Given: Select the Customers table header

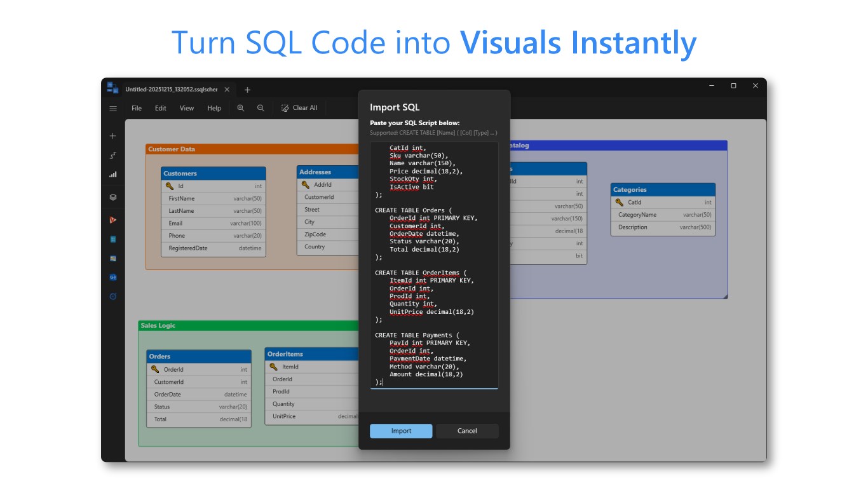Looking at the screenshot, I should tap(214, 173).
